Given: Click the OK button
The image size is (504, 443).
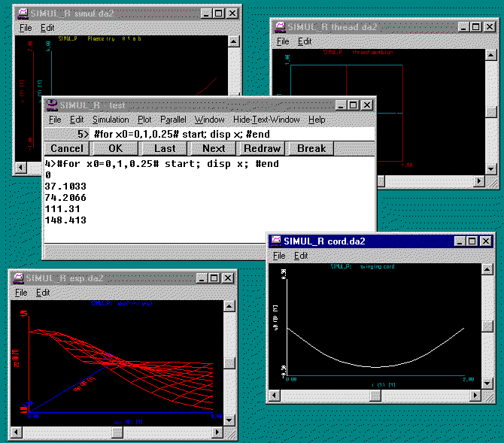Looking at the screenshot, I should [x=115, y=148].
